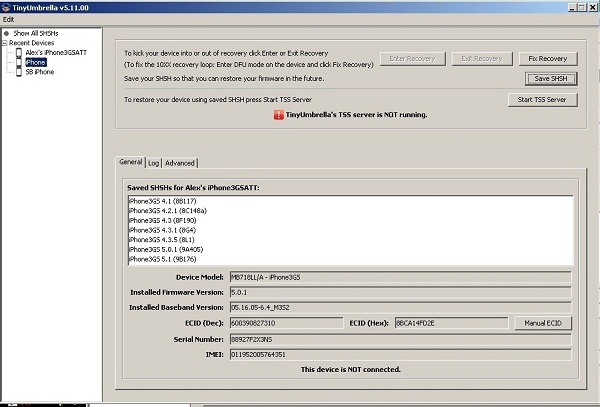Click the Installed Firmware Version field
600x407 pixels.
(x=401, y=293)
